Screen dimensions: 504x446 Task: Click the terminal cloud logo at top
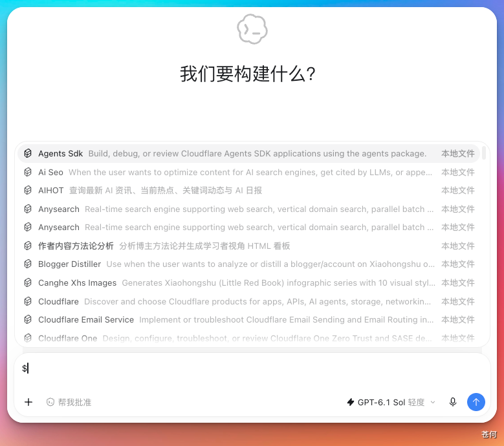coord(252,29)
